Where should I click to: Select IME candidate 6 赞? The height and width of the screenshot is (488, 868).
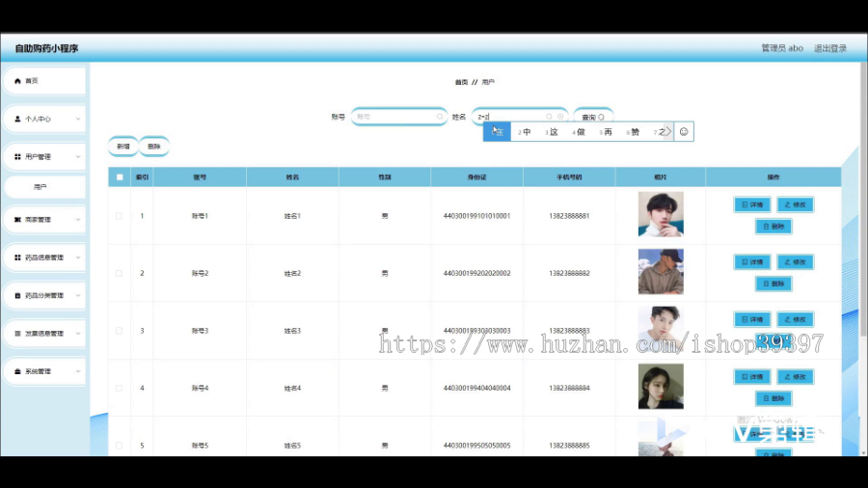tap(633, 132)
